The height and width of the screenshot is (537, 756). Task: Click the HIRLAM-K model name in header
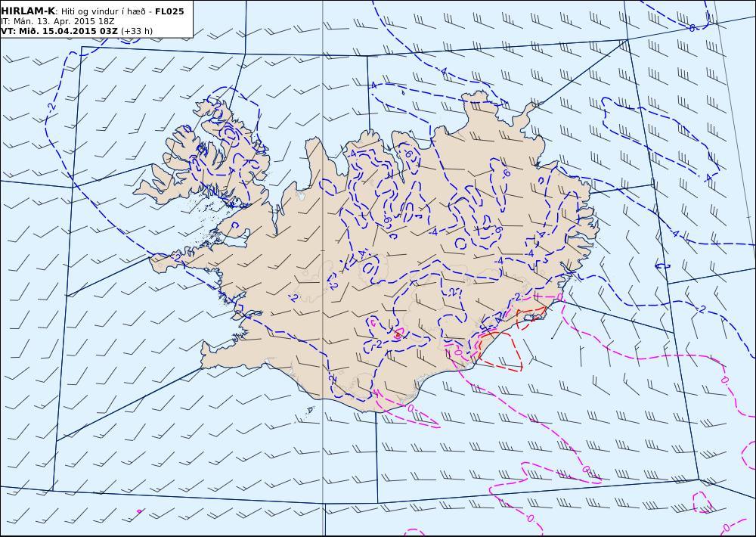pos(28,11)
